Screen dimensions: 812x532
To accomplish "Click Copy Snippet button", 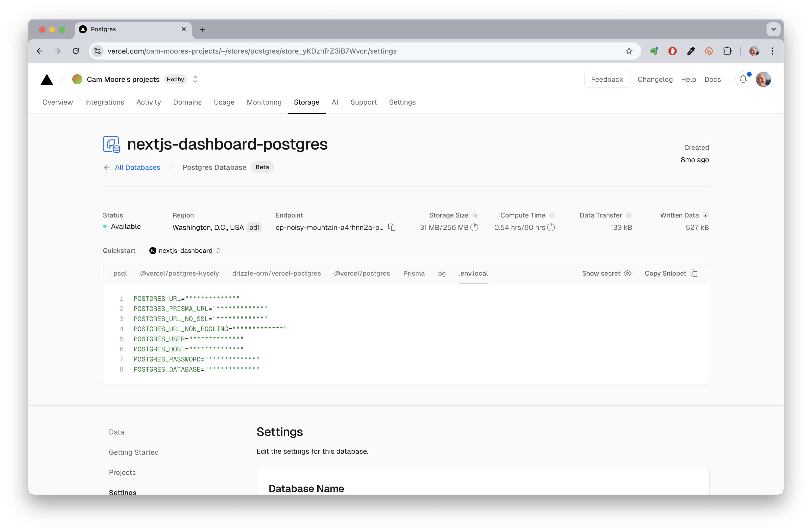I will (x=671, y=274).
